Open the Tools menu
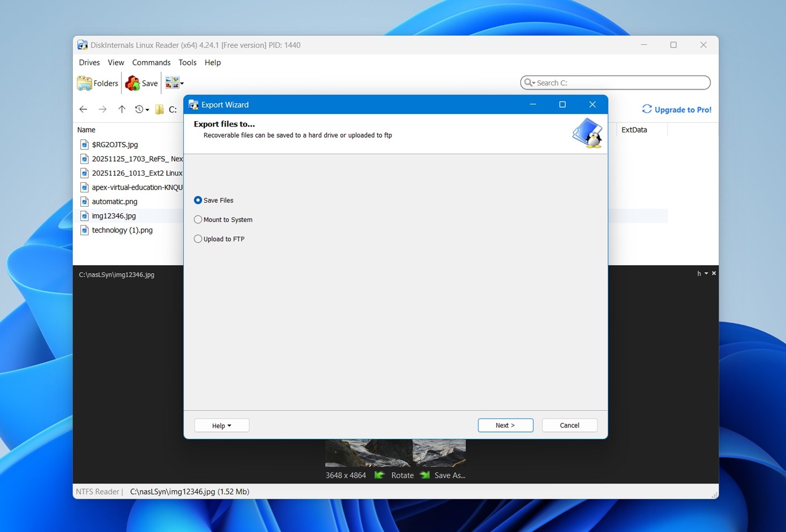 tap(187, 62)
